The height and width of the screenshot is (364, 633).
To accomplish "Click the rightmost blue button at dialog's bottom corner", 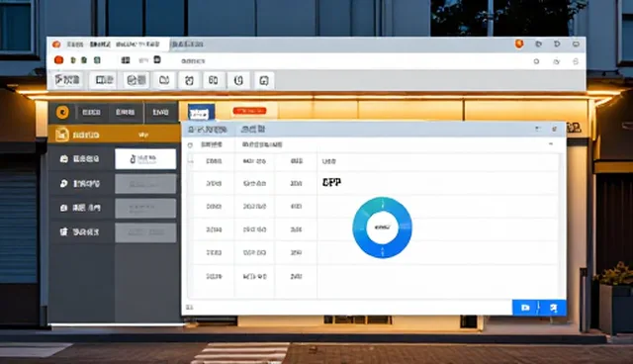I will tap(554, 308).
